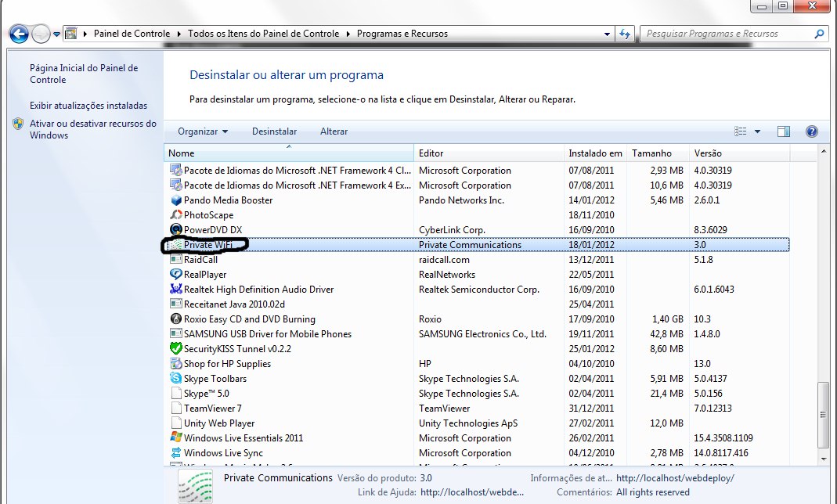Select the Shop for HP Supplies icon
The height and width of the screenshot is (504, 837).
tap(175, 364)
